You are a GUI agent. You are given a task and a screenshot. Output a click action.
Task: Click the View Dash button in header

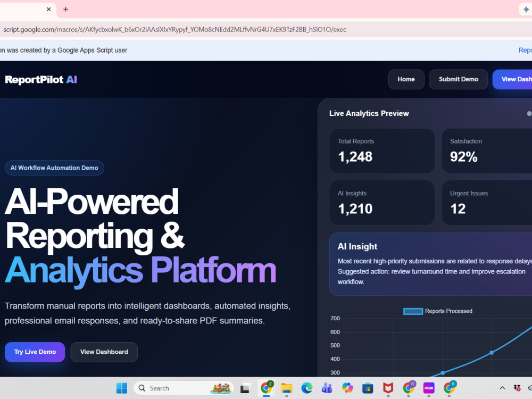click(x=512, y=79)
